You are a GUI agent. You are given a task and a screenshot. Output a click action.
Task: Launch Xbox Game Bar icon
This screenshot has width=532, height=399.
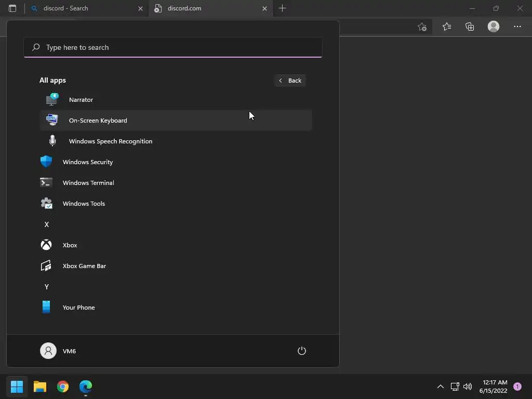coord(46,265)
